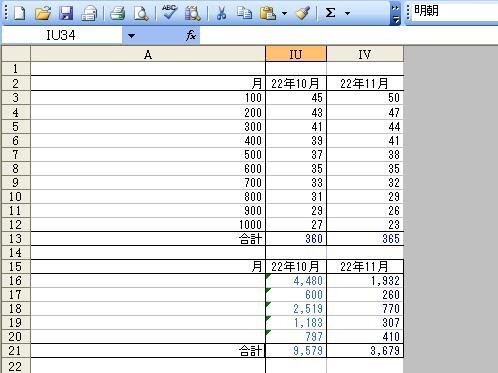Apply AutoSum with sigma icon
The image size is (498, 373).
coord(330,13)
